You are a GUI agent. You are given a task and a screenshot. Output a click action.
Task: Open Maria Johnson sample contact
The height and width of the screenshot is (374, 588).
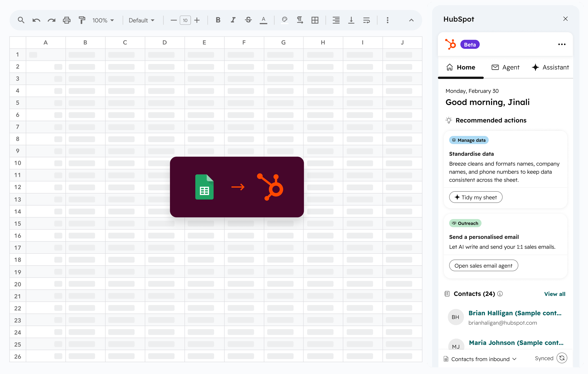[516, 343]
